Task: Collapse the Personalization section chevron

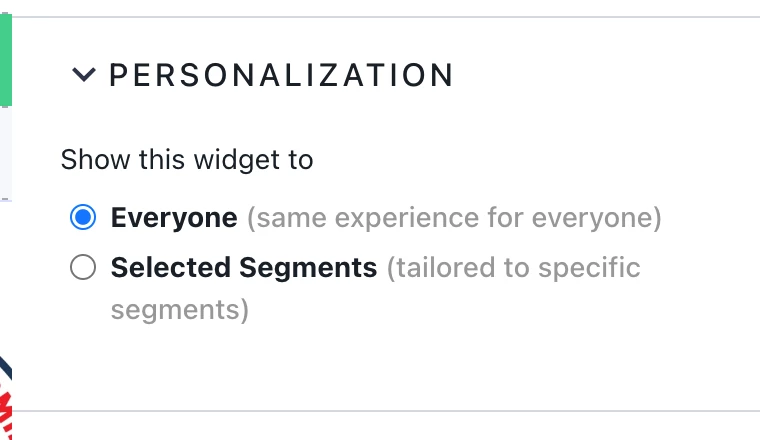Action: pos(84,75)
